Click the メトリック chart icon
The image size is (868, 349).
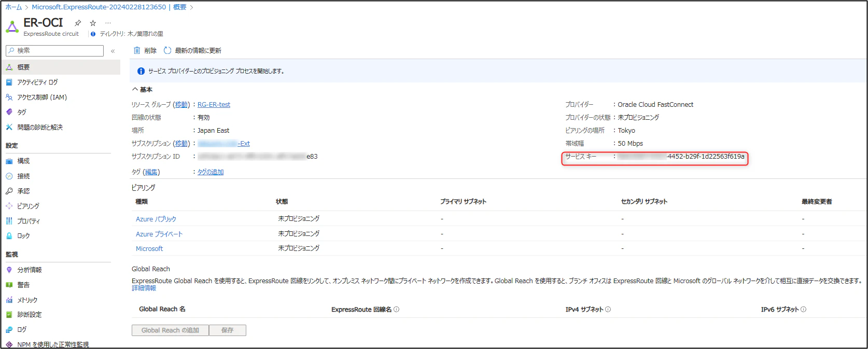pyautogui.click(x=9, y=300)
